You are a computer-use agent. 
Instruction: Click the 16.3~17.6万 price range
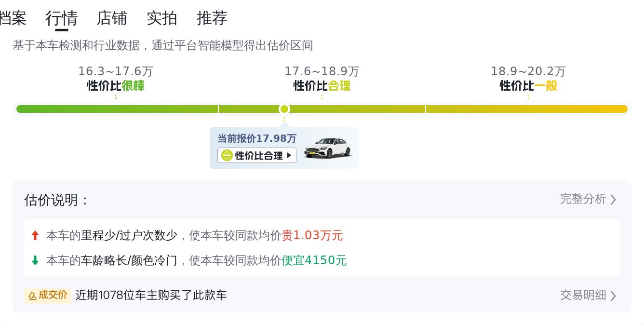tap(116, 71)
